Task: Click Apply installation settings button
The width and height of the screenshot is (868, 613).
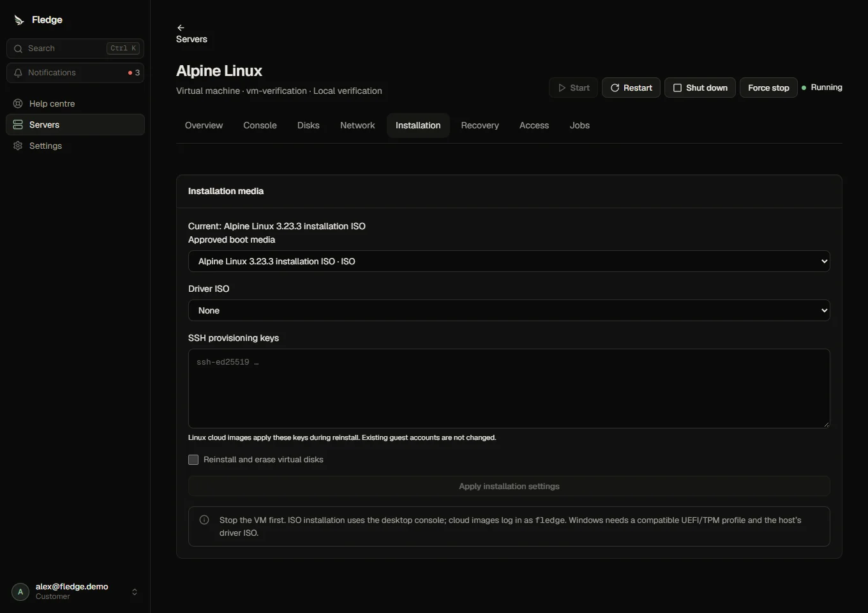Action: pos(509,486)
